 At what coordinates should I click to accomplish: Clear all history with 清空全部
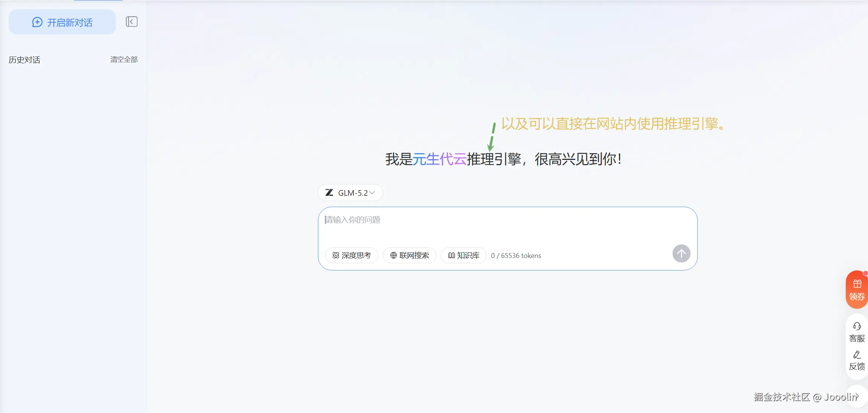[124, 60]
